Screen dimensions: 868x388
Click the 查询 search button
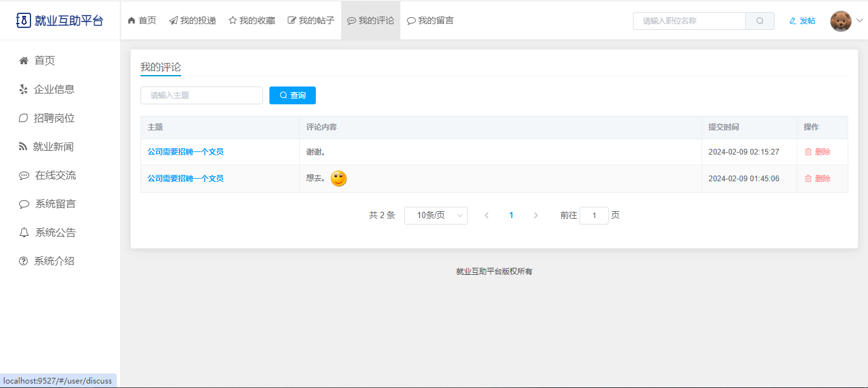tap(292, 95)
